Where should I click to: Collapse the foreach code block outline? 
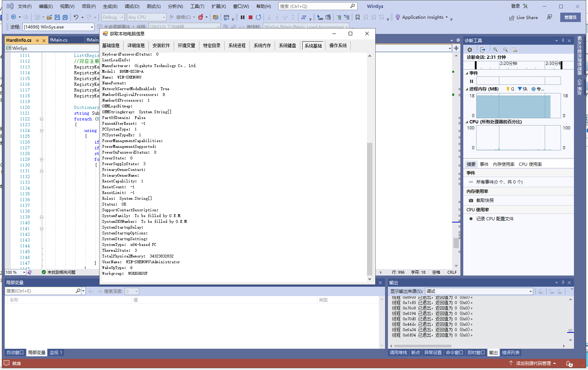coord(41,119)
